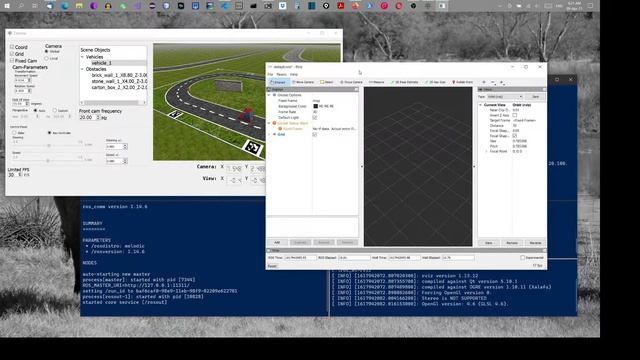640x360 pixels.
Task: Open the Panels menu in RViz
Action: (282, 74)
